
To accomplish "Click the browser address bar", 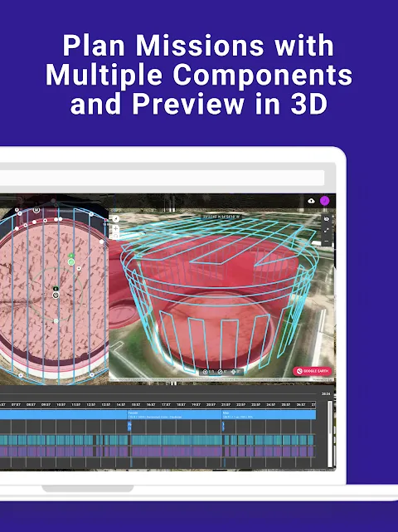I will click(x=162, y=178).
